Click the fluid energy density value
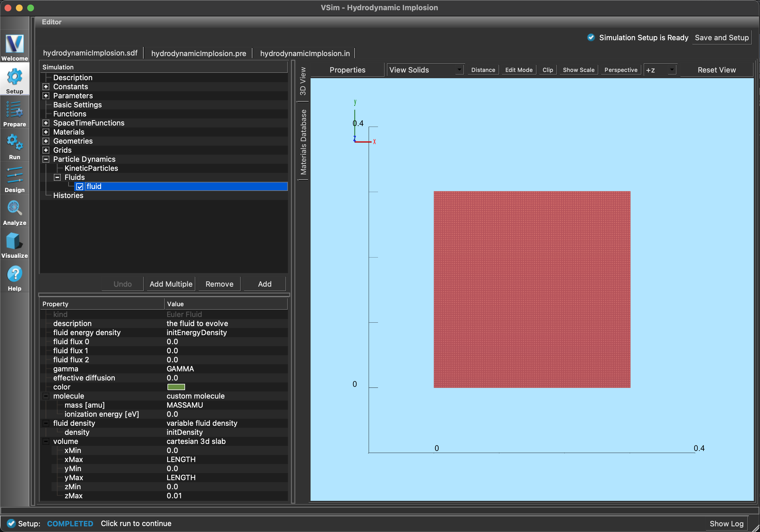 pyautogui.click(x=197, y=333)
